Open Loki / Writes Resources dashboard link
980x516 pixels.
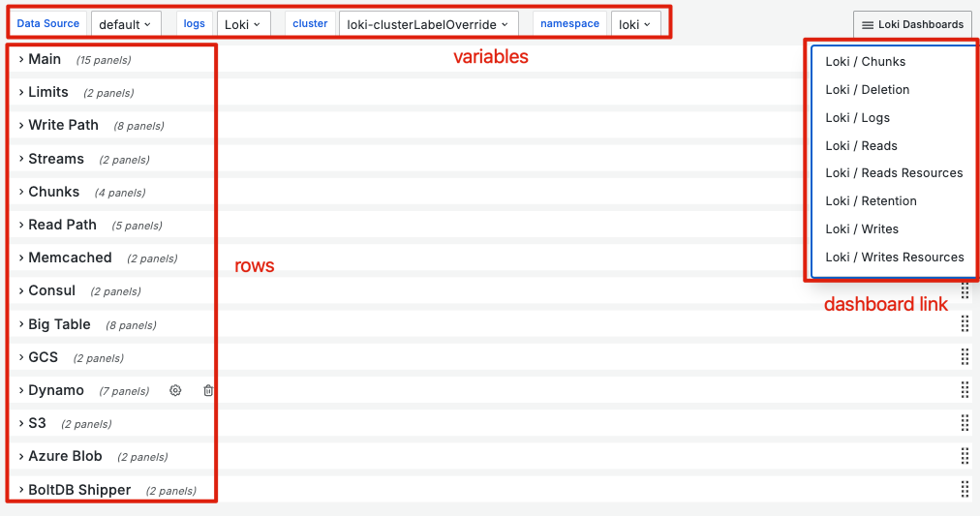(x=895, y=258)
